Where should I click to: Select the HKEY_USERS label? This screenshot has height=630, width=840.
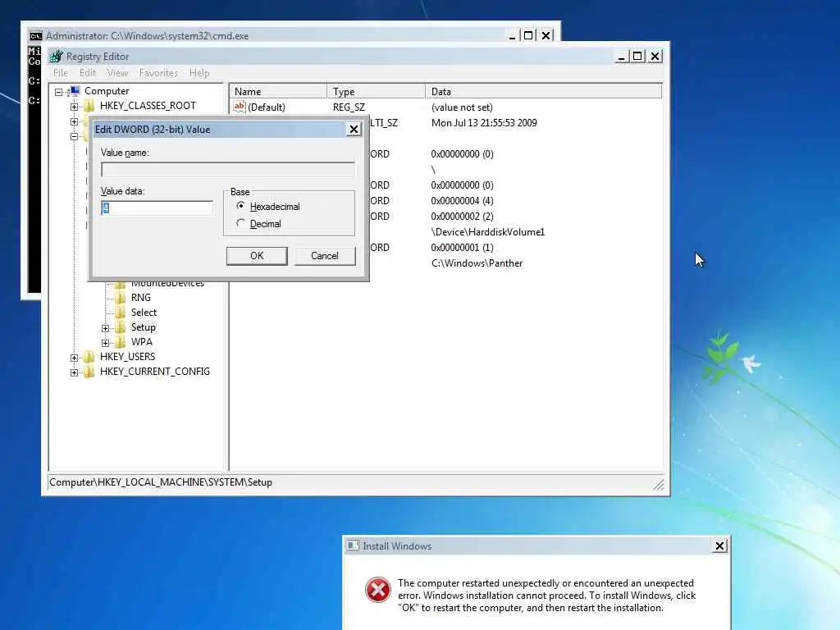127,357
